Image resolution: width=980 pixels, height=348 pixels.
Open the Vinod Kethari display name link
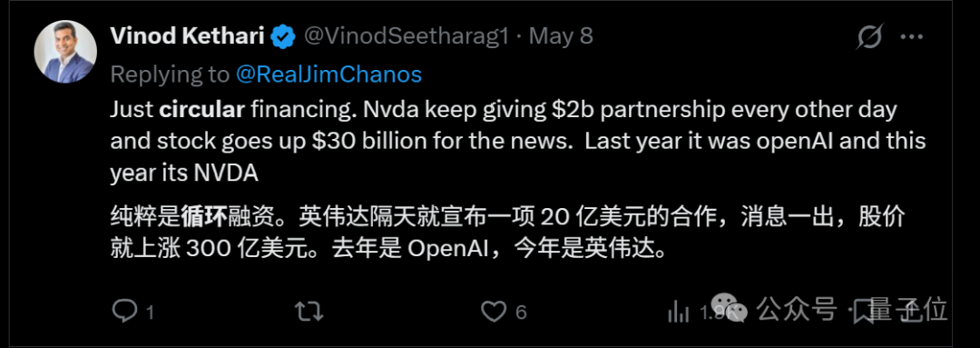188,36
